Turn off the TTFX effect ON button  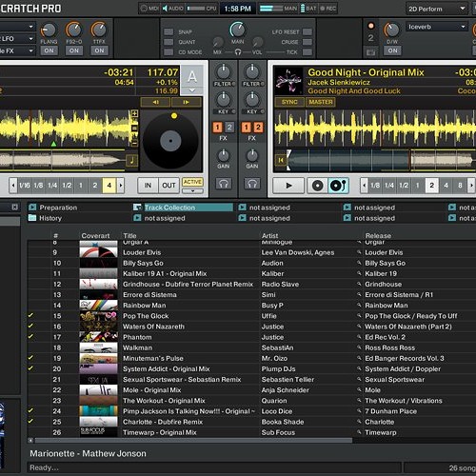click(99, 50)
